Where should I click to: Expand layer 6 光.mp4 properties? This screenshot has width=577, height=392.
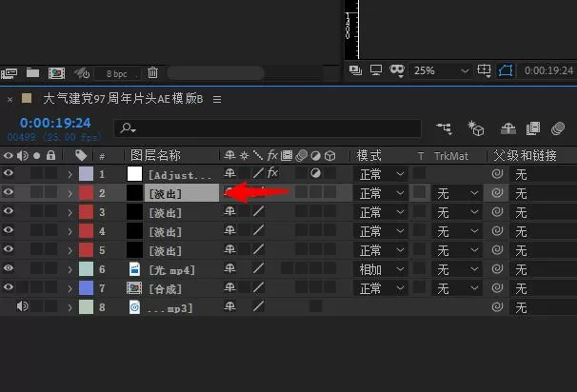(x=70, y=270)
